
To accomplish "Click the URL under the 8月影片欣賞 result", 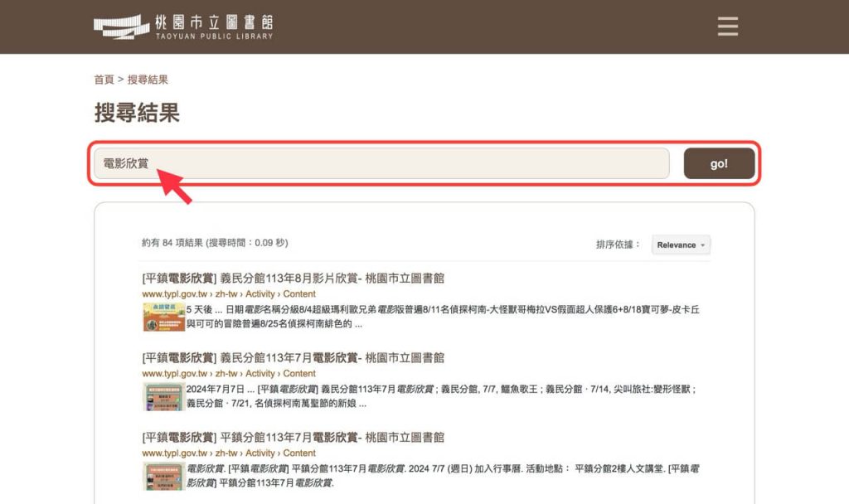I will (x=228, y=294).
